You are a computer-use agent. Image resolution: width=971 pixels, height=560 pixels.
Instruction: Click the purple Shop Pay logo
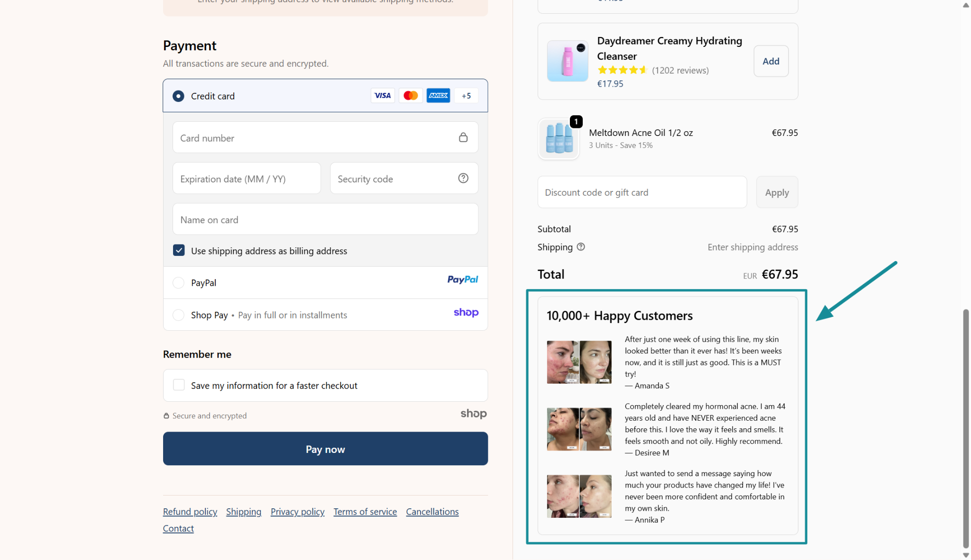(x=466, y=313)
